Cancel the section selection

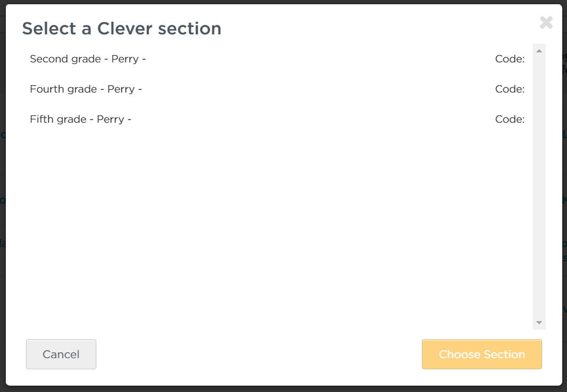coord(61,354)
